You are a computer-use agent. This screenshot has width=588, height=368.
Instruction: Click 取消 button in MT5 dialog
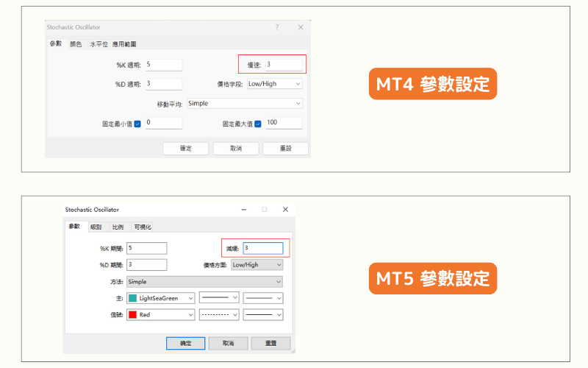(x=229, y=343)
